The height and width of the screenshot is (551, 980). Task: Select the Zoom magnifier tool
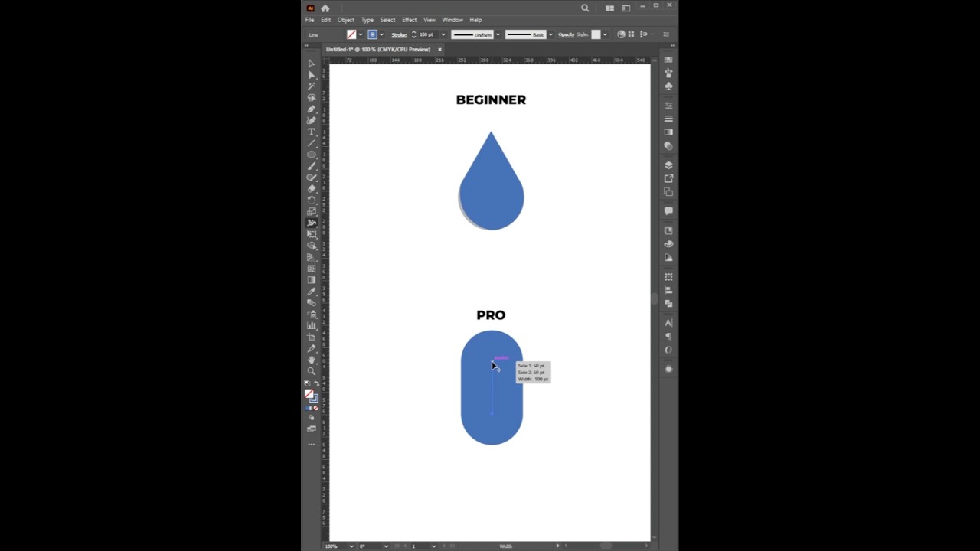tap(312, 371)
